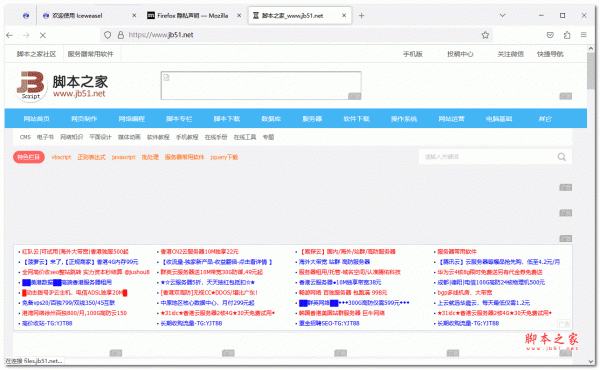Close the 脚本之家 jb51.net tab
600x370 pixels.
point(344,16)
